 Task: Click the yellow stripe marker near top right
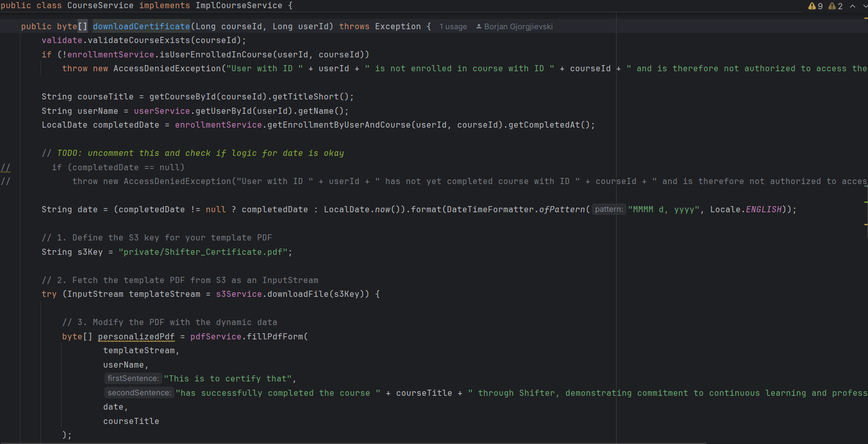pyautogui.click(x=866, y=18)
